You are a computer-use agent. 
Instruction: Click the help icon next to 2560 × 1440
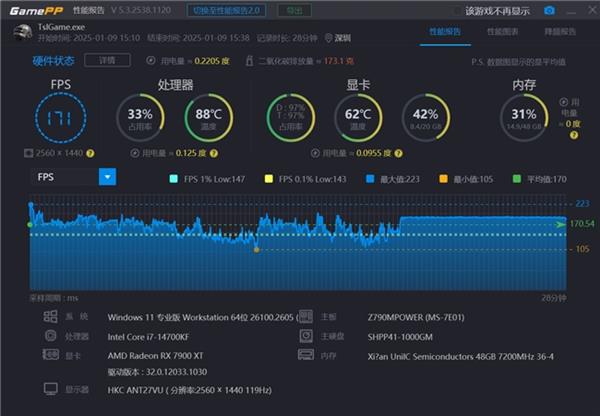pos(90,153)
